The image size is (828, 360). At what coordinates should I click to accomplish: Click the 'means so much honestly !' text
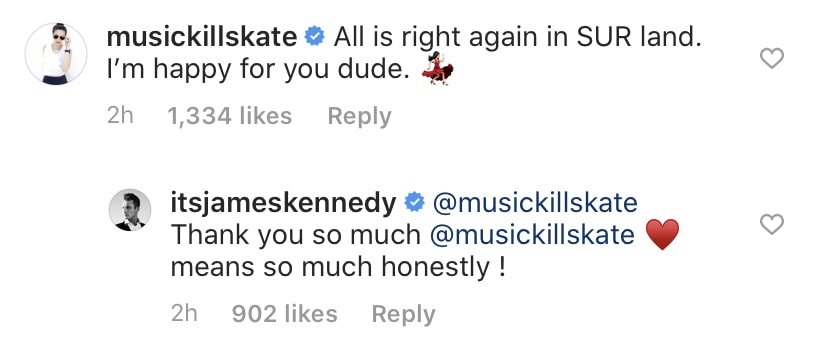click(x=338, y=268)
